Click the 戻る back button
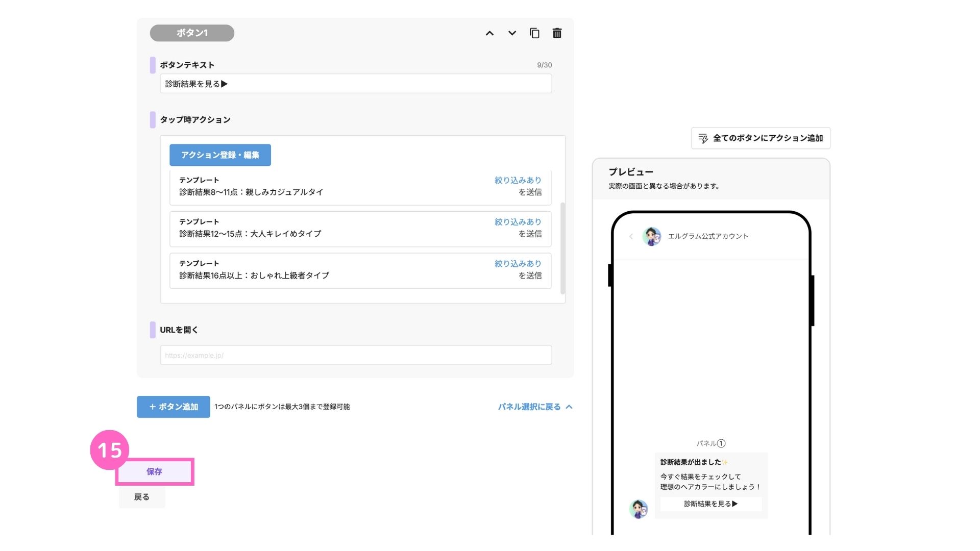The height and width of the screenshot is (551, 980). click(141, 497)
